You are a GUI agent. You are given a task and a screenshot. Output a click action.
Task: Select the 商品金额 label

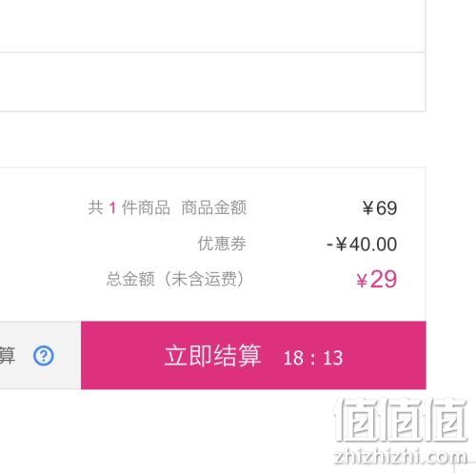(x=214, y=207)
